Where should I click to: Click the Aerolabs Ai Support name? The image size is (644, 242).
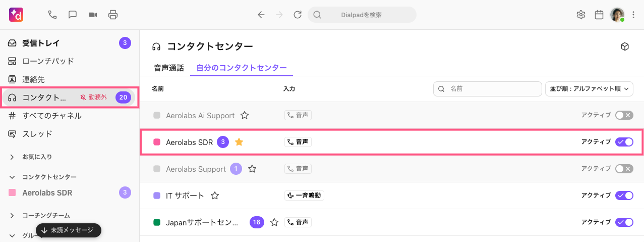click(x=200, y=116)
